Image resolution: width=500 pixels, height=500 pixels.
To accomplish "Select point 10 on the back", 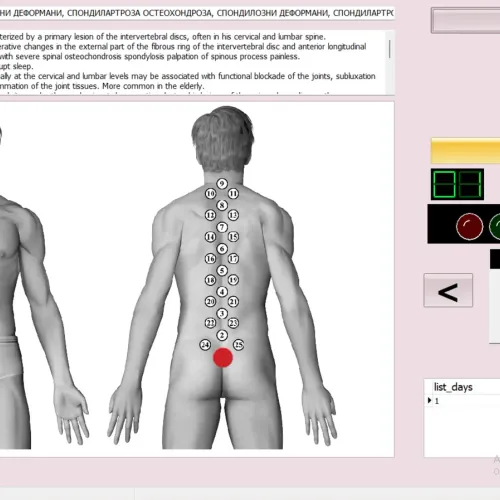I will pos(210,193).
